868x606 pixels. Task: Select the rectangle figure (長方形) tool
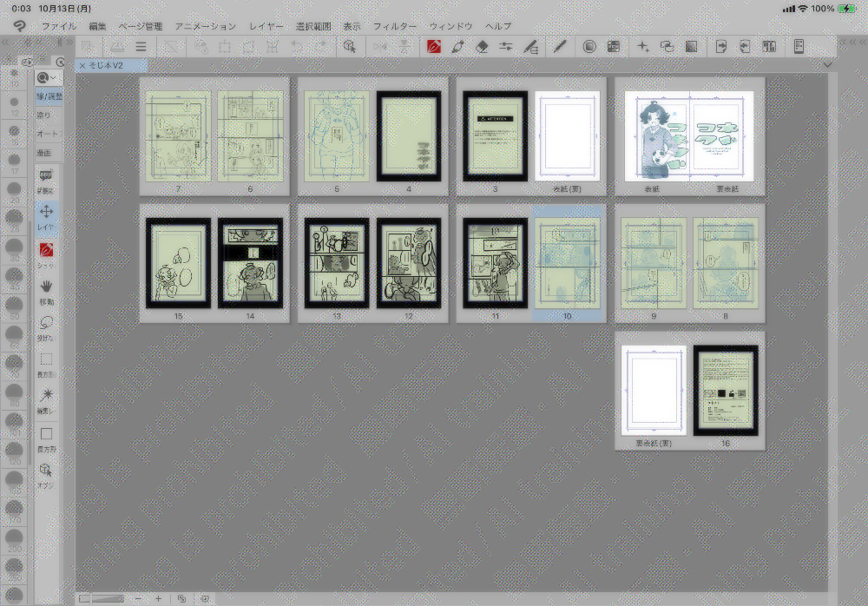point(47,433)
